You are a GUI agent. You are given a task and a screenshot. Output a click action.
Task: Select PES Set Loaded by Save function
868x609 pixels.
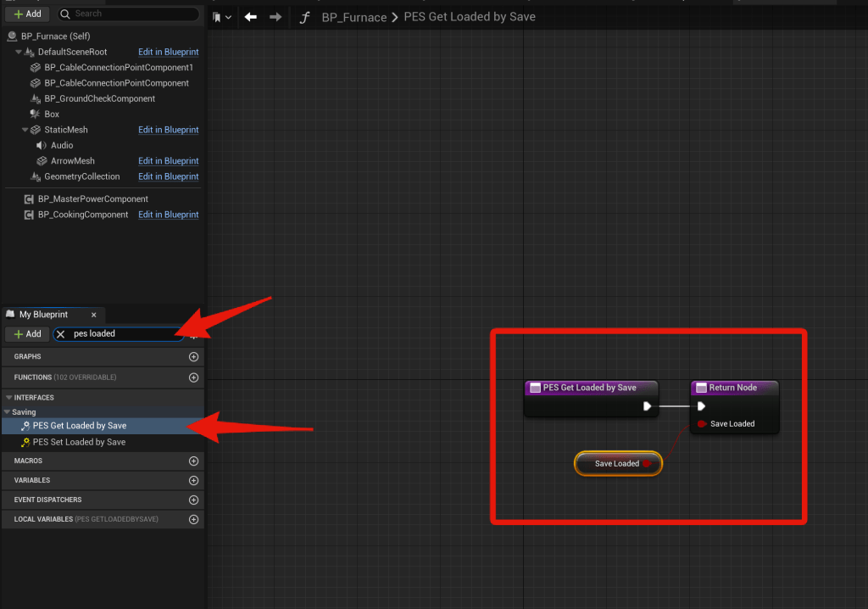tap(78, 442)
